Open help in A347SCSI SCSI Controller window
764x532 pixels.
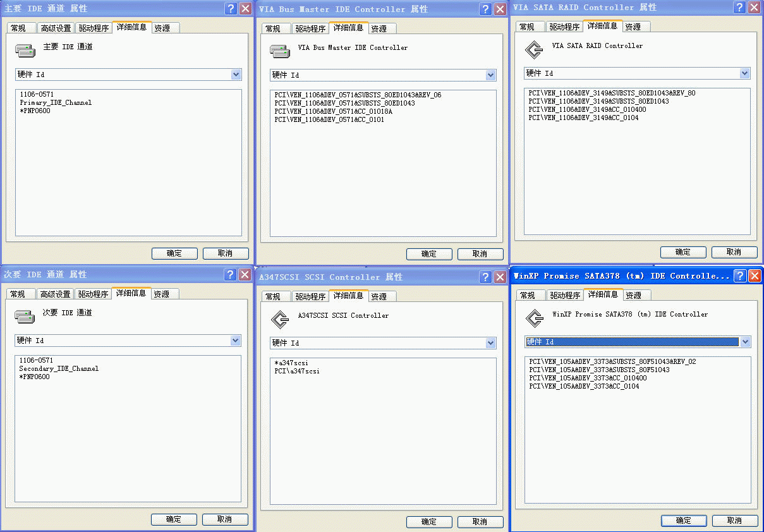tap(485, 277)
